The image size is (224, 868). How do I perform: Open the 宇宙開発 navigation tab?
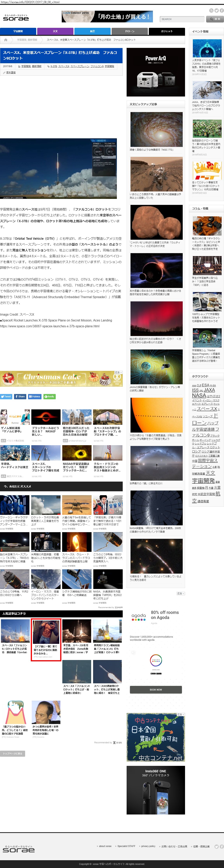pyautogui.click(x=18, y=31)
